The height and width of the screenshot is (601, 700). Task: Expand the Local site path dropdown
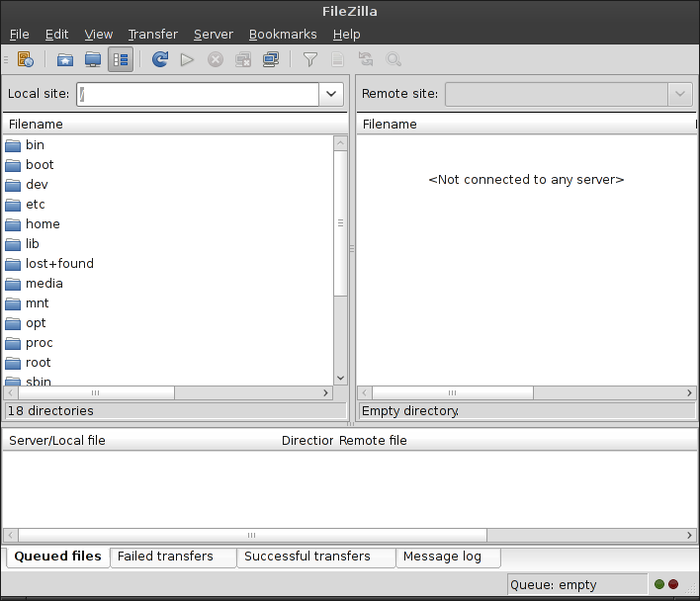[331, 94]
